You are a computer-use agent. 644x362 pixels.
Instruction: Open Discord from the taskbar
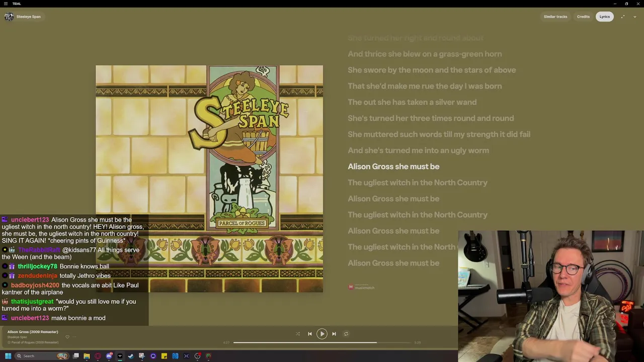(109, 356)
